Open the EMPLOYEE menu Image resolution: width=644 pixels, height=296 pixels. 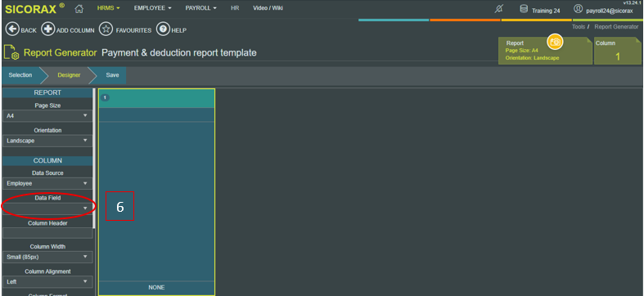[x=152, y=8]
